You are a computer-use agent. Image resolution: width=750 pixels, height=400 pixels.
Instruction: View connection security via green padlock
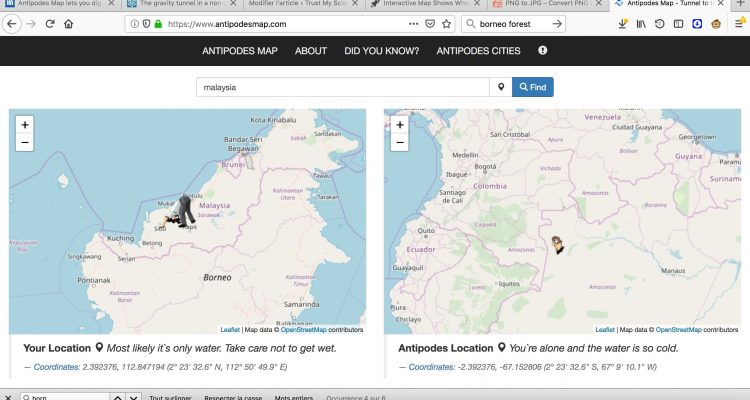[158, 24]
